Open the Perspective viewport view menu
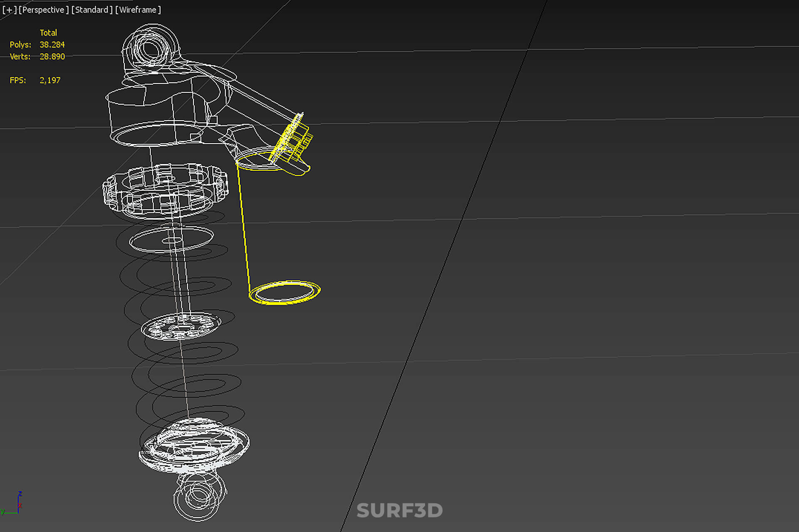 (x=44, y=10)
